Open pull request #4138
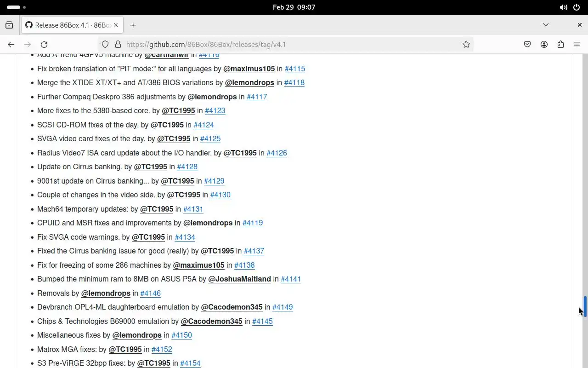 click(244, 265)
